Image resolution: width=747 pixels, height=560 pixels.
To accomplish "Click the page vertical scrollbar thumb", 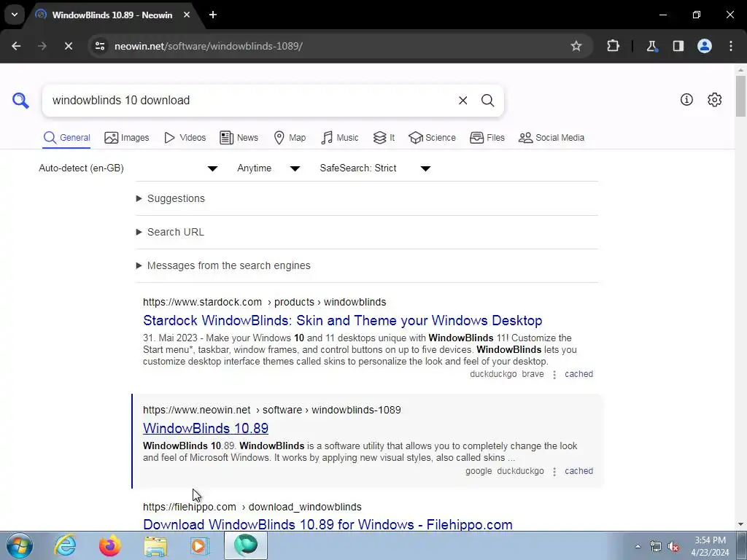I will pos(740,96).
